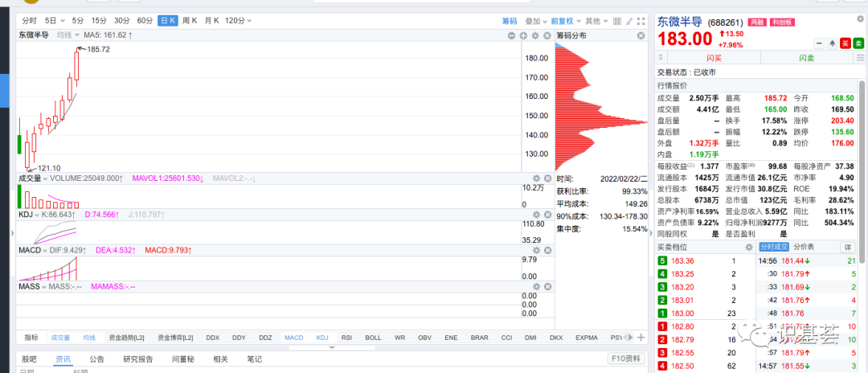Click the 闪卖 quick-sell button

pyautogui.click(x=807, y=58)
